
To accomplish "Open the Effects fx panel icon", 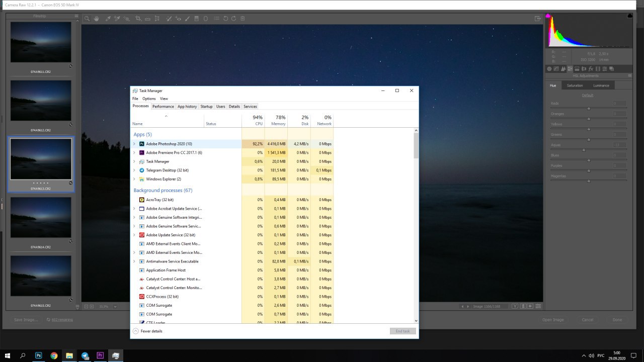I will pyautogui.click(x=591, y=69).
